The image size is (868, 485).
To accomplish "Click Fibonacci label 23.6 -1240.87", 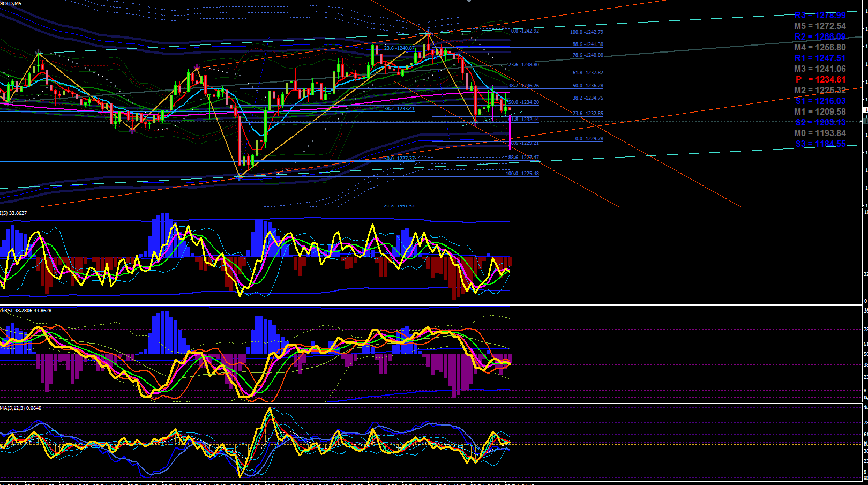I will [399, 48].
